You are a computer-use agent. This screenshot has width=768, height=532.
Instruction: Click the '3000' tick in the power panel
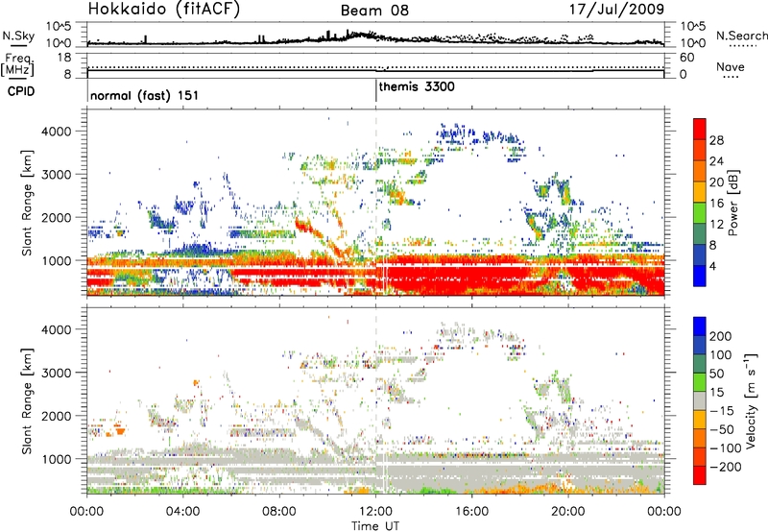point(56,175)
